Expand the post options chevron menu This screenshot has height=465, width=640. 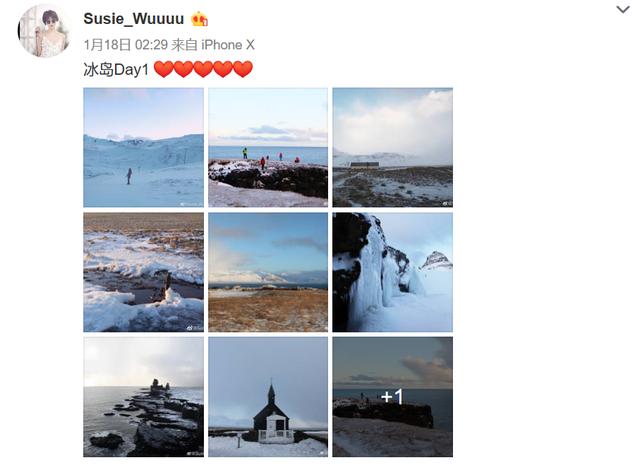[623, 9]
